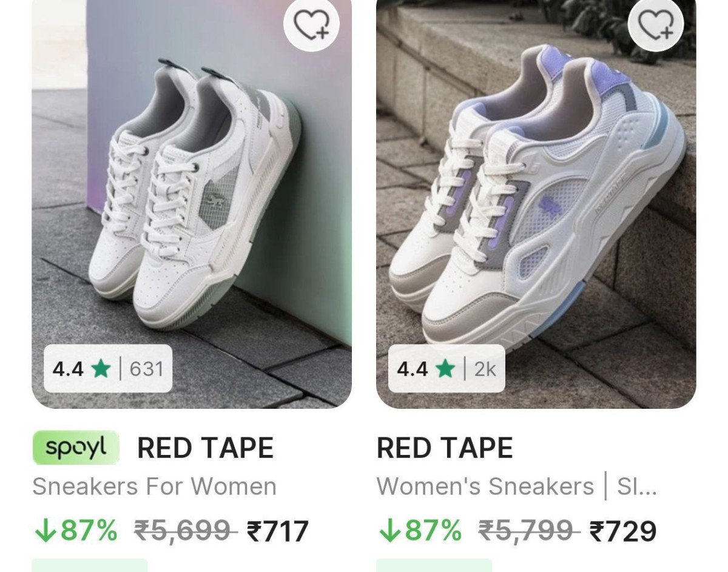Tap the Spoyl logo badge
Screen dimensions: 728x572
pos(76,448)
